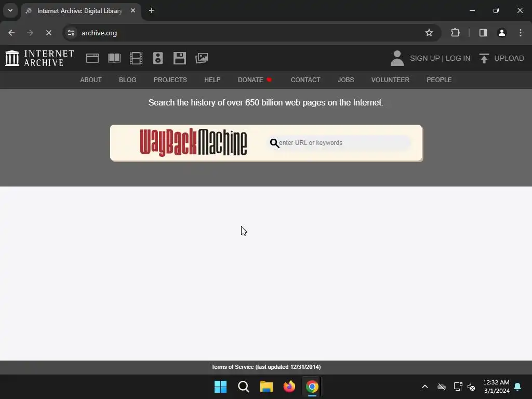The width and height of the screenshot is (532, 399).
Task: Click the magnifying glass in Wayback search
Action: click(274, 143)
